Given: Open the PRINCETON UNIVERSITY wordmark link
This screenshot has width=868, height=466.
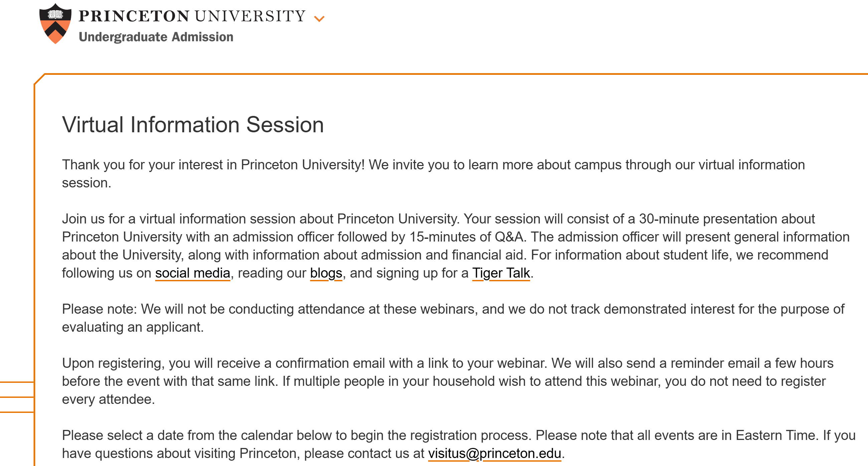Looking at the screenshot, I should (x=192, y=16).
